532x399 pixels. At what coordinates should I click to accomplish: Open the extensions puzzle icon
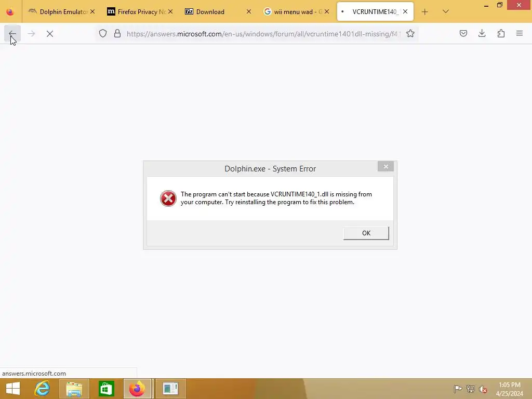click(x=501, y=33)
